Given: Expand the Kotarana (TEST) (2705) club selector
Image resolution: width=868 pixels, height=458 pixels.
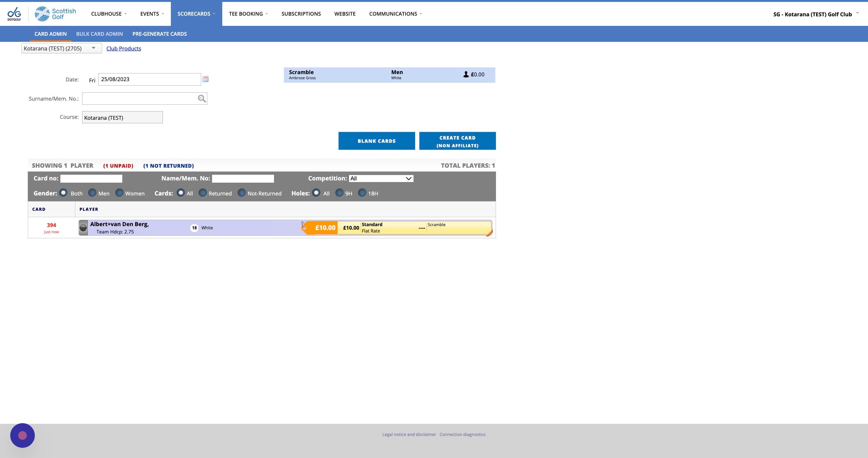Looking at the screenshot, I should tap(62, 49).
